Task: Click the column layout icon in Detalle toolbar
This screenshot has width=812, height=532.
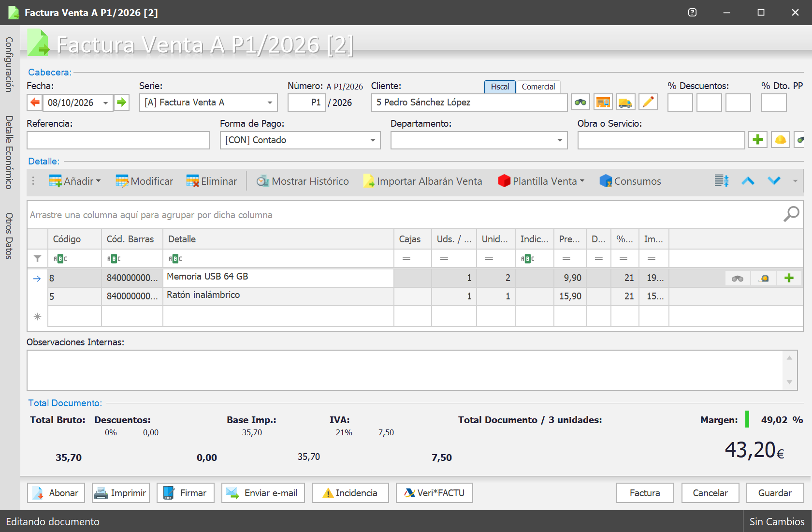Action: pyautogui.click(x=722, y=181)
